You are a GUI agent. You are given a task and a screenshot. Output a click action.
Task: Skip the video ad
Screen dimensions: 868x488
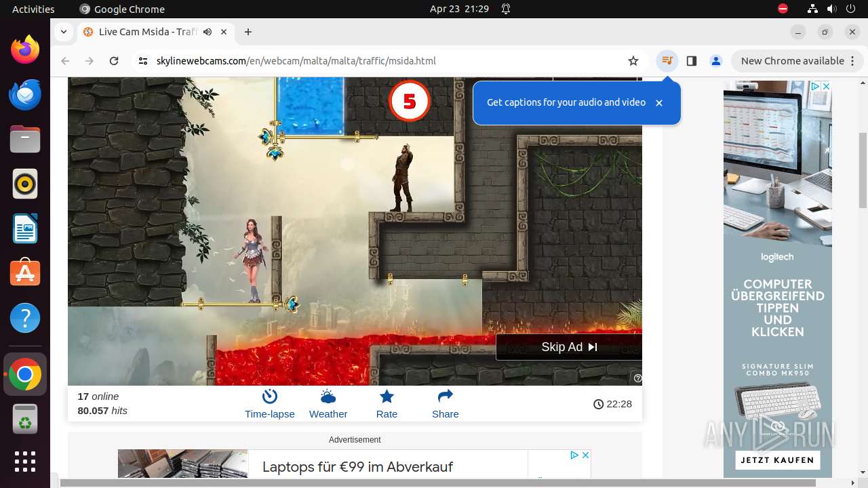(x=569, y=347)
